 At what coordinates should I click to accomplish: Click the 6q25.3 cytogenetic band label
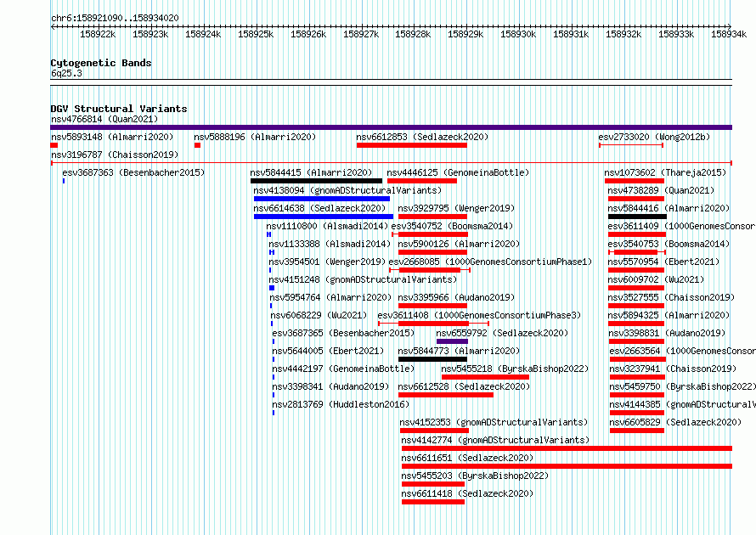coord(66,73)
